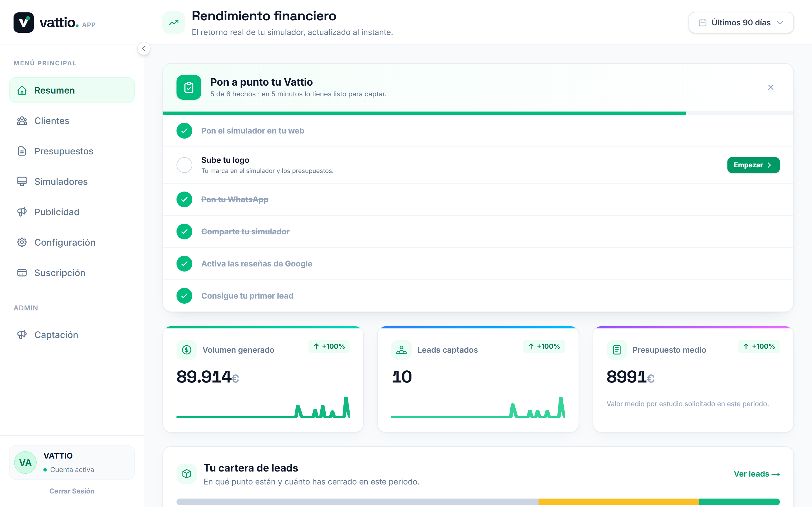The height and width of the screenshot is (507, 812).
Task: Dismiss the Pon a punto tu Vattio panel
Action: click(x=771, y=87)
